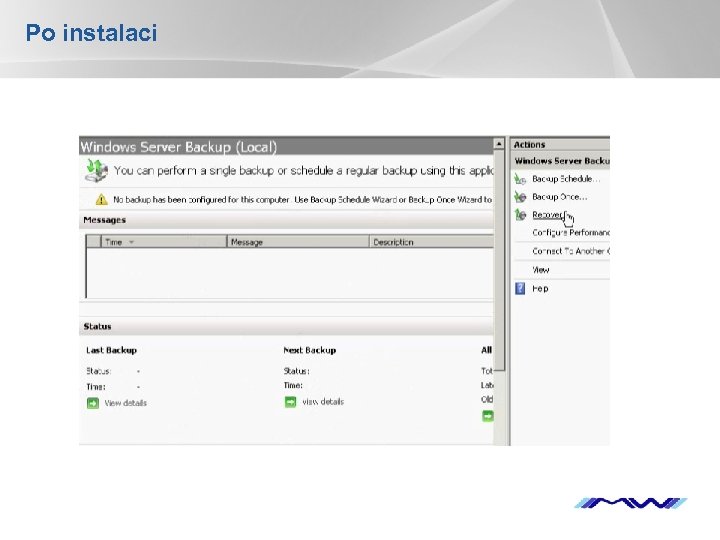This screenshot has width=720, height=540.
Task: Click the Last Backup heading
Action: point(112,350)
